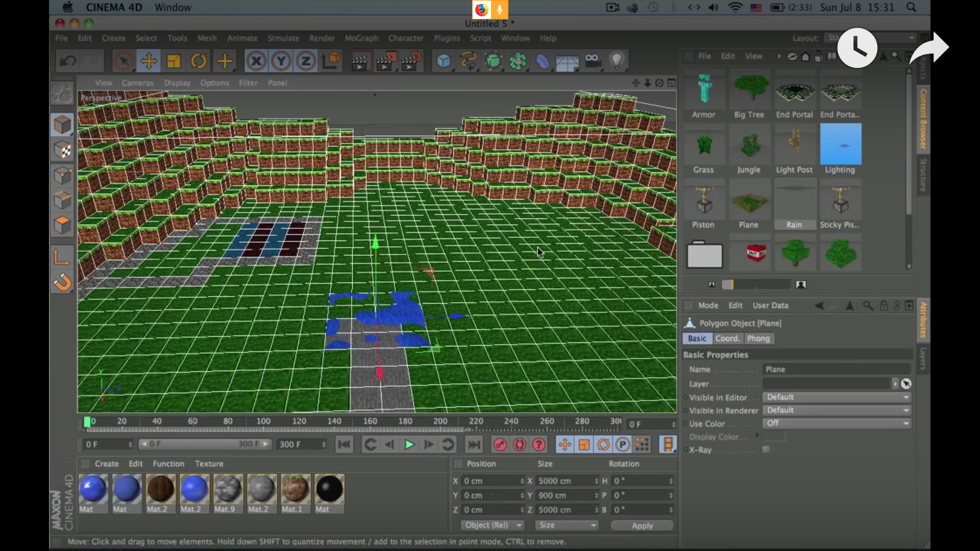Toggle Enable Snap magnet icon
Image resolution: width=980 pixels, height=551 pixels.
(x=62, y=282)
